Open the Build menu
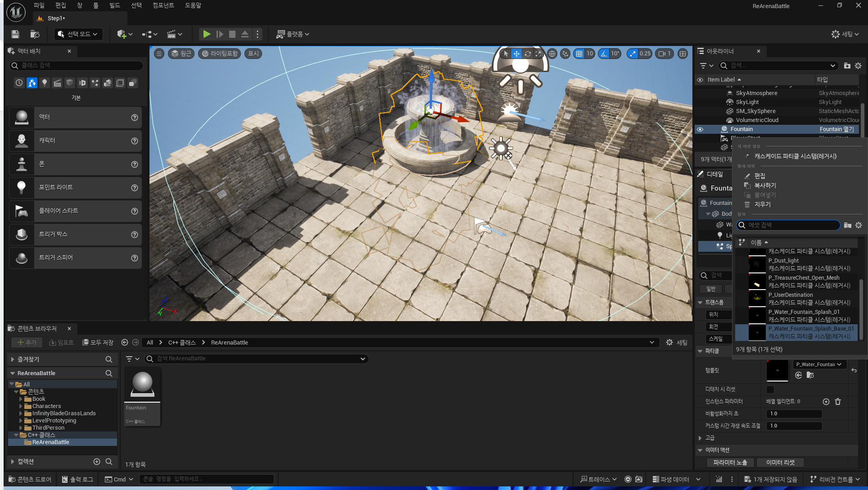Screen dimensions: 868x490 (115, 5)
